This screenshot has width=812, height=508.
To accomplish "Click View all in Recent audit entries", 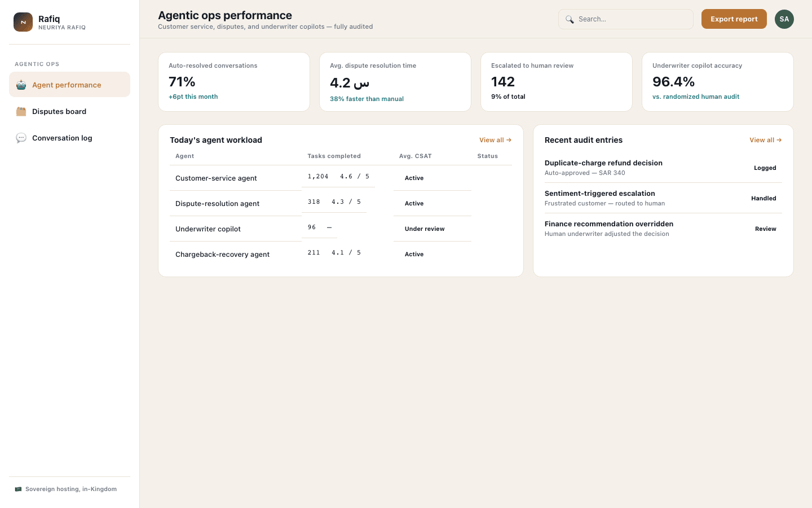I will click(765, 140).
